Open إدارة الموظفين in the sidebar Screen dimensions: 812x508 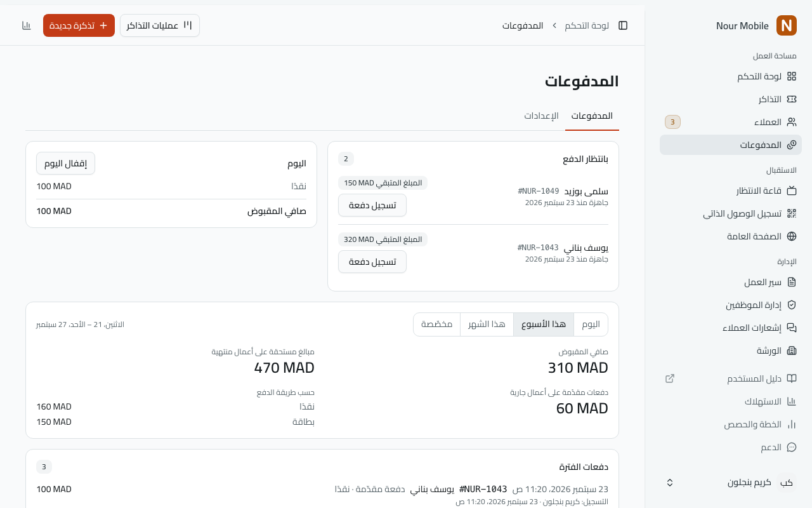[731, 305]
